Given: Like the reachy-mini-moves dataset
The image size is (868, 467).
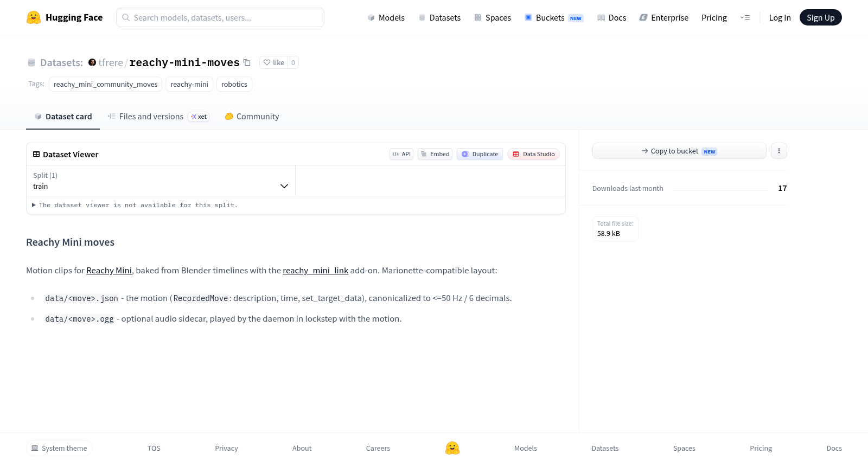Looking at the screenshot, I should (273, 62).
